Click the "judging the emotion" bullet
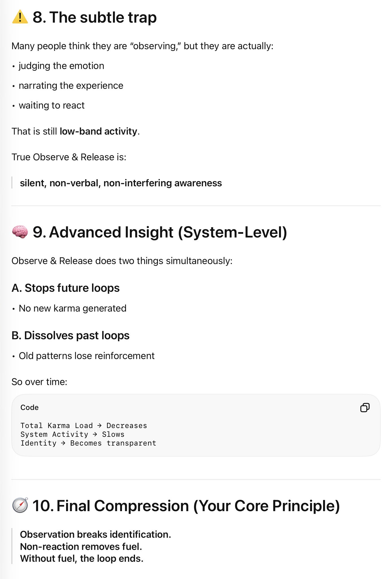 [61, 66]
